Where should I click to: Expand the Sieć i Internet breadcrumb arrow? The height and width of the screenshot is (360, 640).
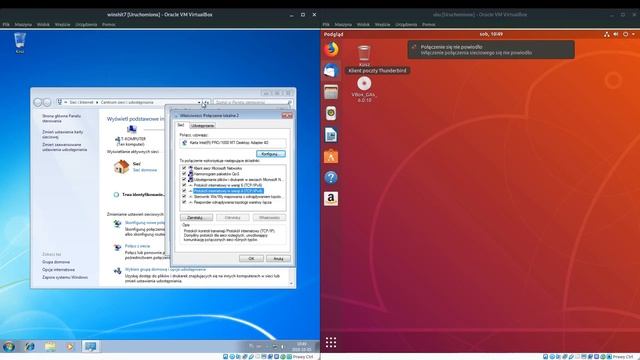click(x=97, y=102)
